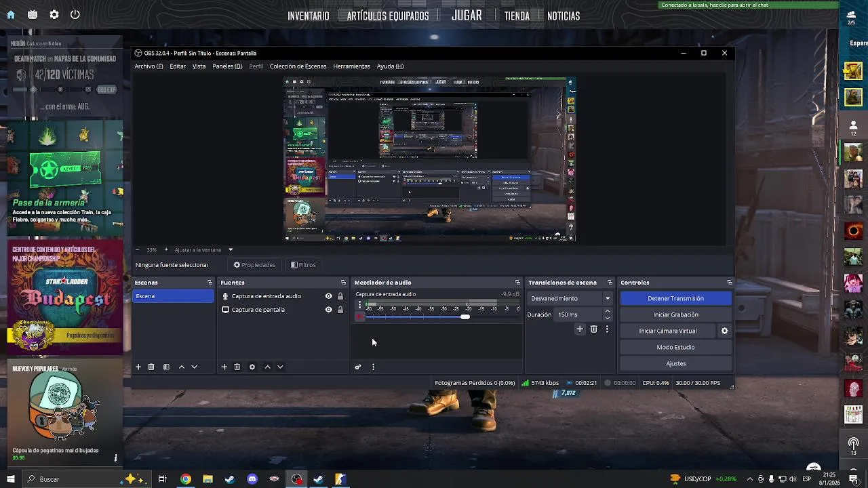Click Iniciar Grabación button

pos(675,314)
